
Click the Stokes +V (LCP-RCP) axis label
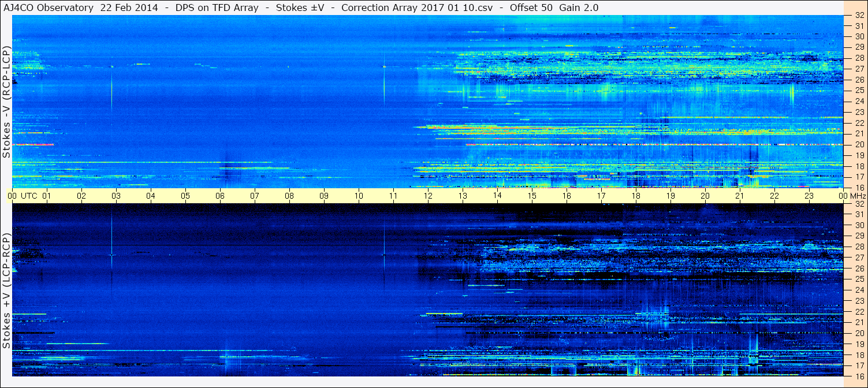7,290
